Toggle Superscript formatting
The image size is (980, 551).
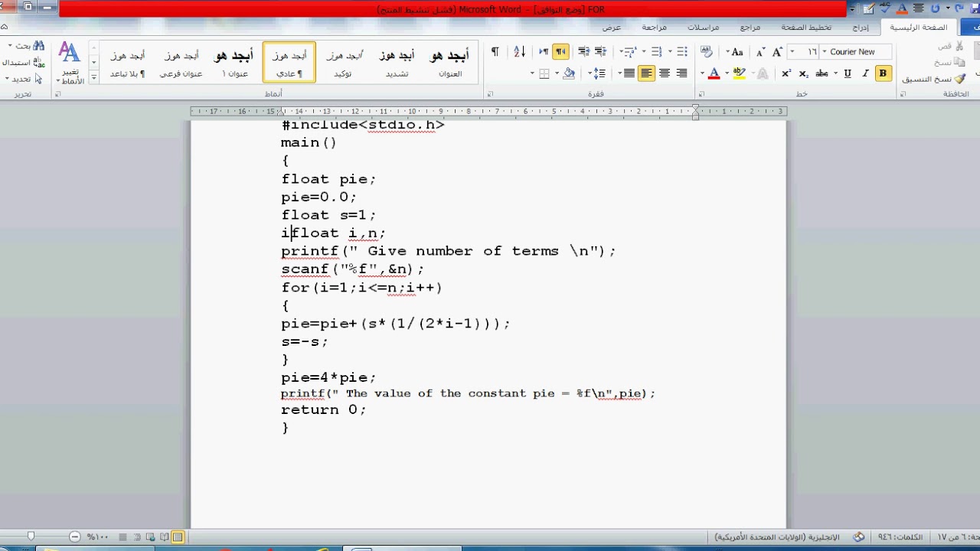click(786, 73)
